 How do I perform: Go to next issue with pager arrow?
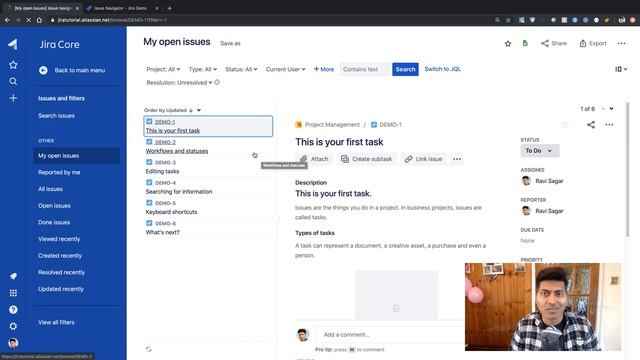click(611, 109)
